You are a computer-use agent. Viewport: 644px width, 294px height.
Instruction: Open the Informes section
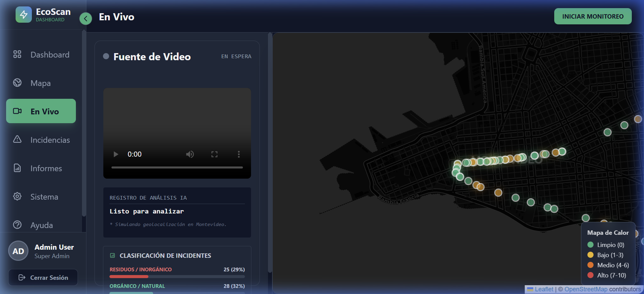[41, 168]
